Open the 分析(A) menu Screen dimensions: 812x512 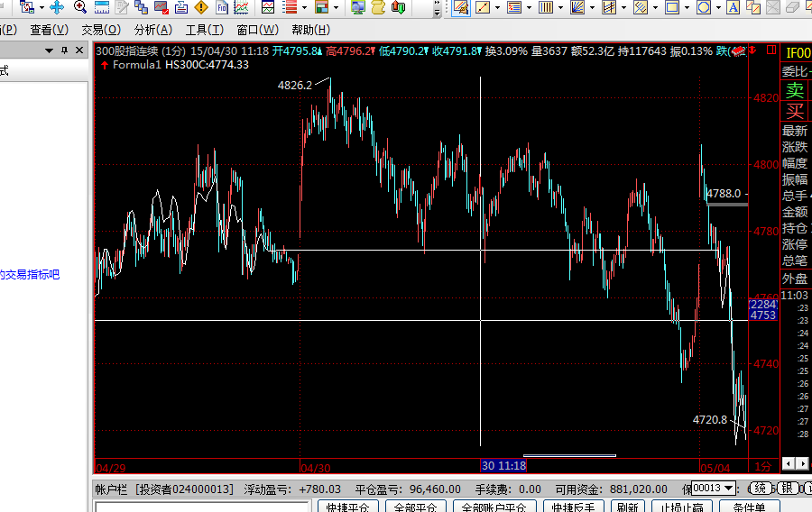pyautogui.click(x=152, y=30)
